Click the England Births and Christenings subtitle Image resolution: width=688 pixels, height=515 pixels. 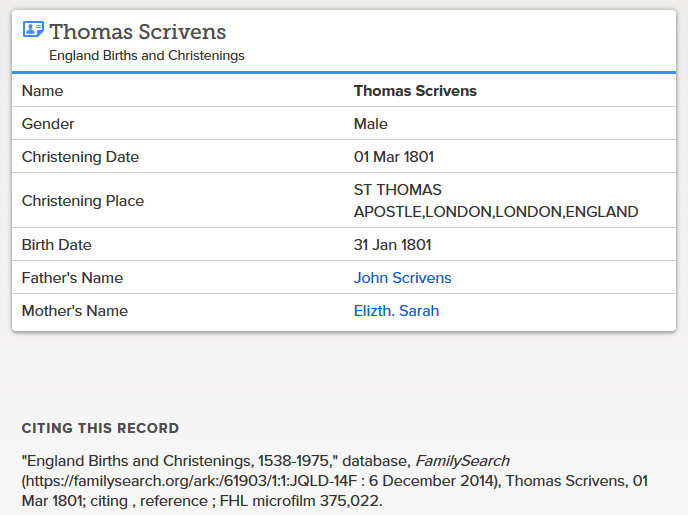point(146,56)
